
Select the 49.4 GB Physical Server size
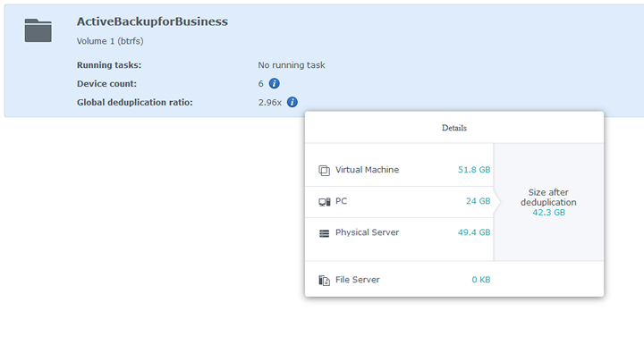pyautogui.click(x=473, y=232)
